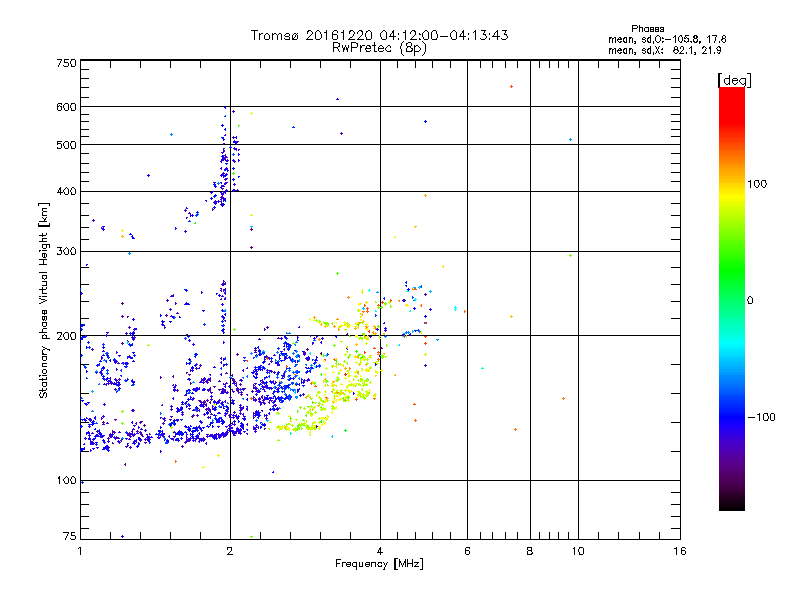800x600 pixels.
Task: Click the '400' y-axis tick label
Action: [x=67, y=191]
